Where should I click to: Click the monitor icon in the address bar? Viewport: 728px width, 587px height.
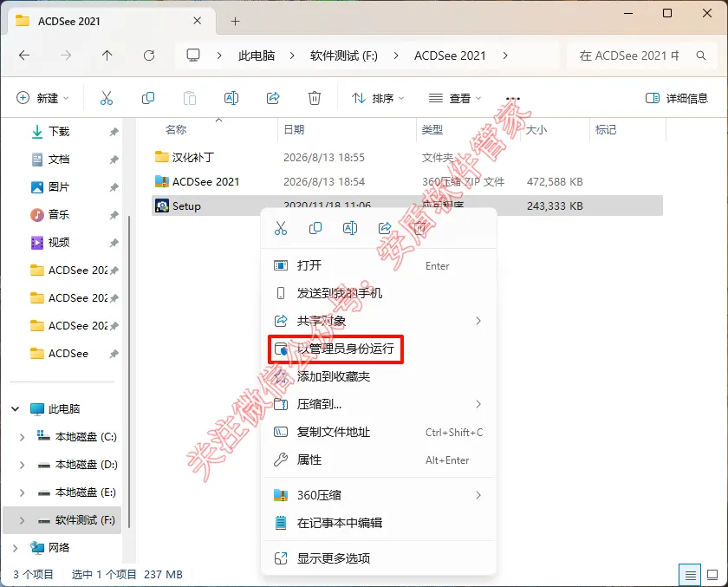193,55
